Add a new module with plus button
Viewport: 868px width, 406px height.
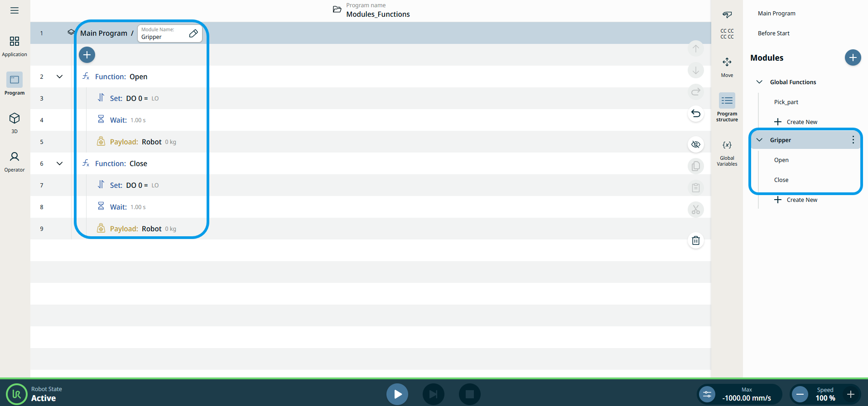[853, 57]
